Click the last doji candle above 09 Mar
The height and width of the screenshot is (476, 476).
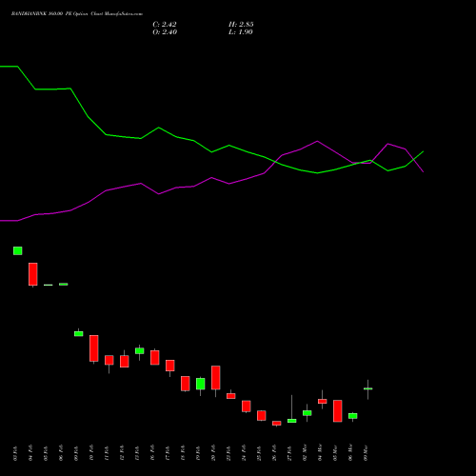368,388
